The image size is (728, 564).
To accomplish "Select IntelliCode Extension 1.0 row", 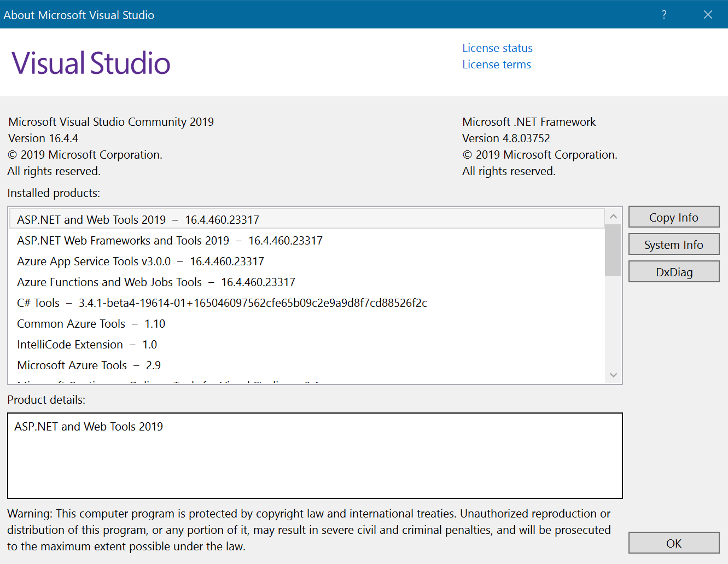I will tap(307, 344).
